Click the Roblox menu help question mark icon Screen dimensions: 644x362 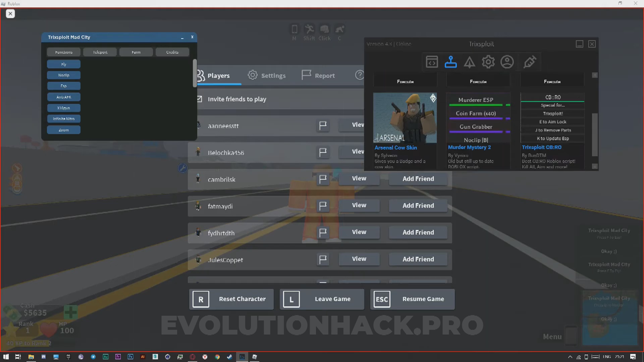tap(360, 75)
